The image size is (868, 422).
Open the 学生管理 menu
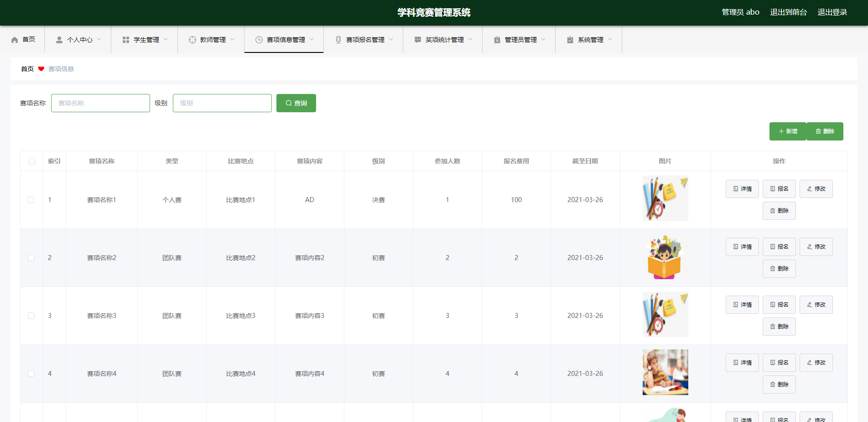pos(145,40)
